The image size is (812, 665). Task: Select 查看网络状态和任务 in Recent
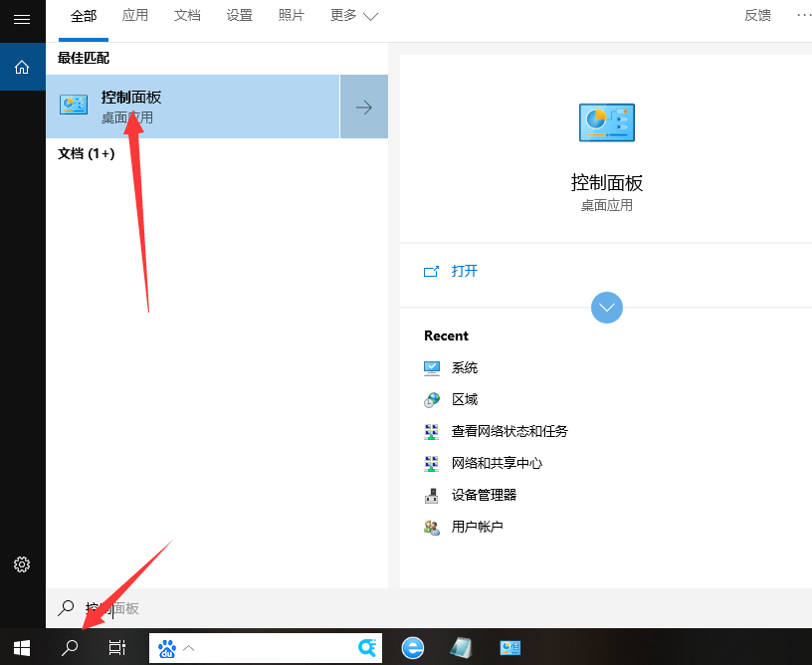pos(507,431)
